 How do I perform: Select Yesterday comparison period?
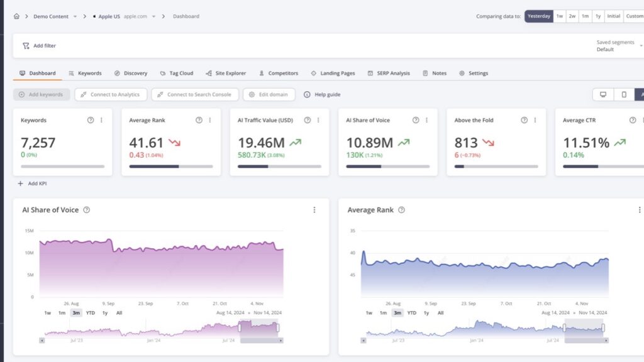(538, 16)
